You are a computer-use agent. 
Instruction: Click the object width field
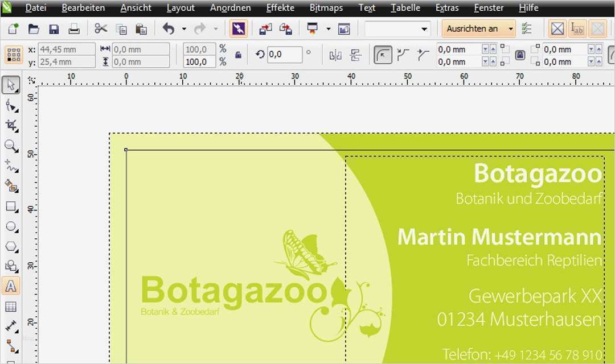point(141,49)
